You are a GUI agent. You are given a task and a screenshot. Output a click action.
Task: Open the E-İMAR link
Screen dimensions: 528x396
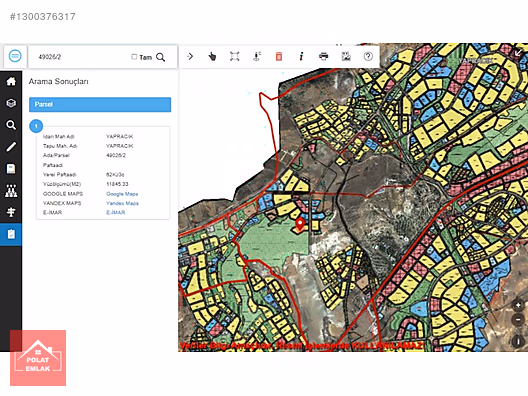(x=116, y=212)
